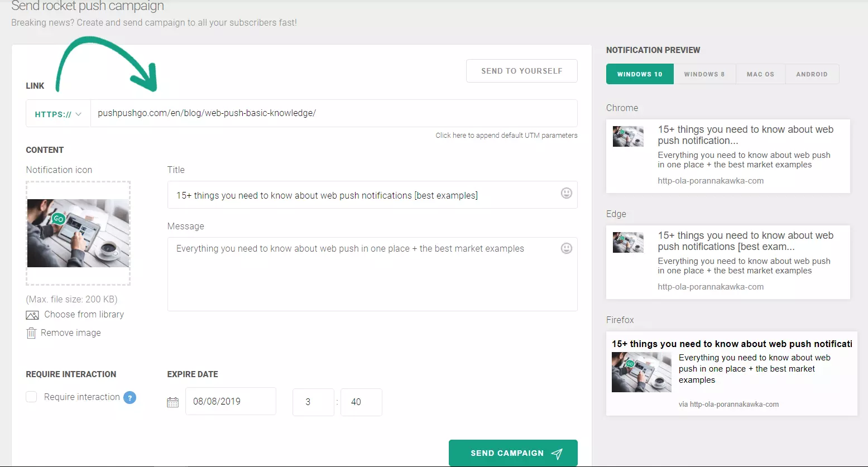Click the emoji icon in the Title field
The image size is (868, 467).
567,193
